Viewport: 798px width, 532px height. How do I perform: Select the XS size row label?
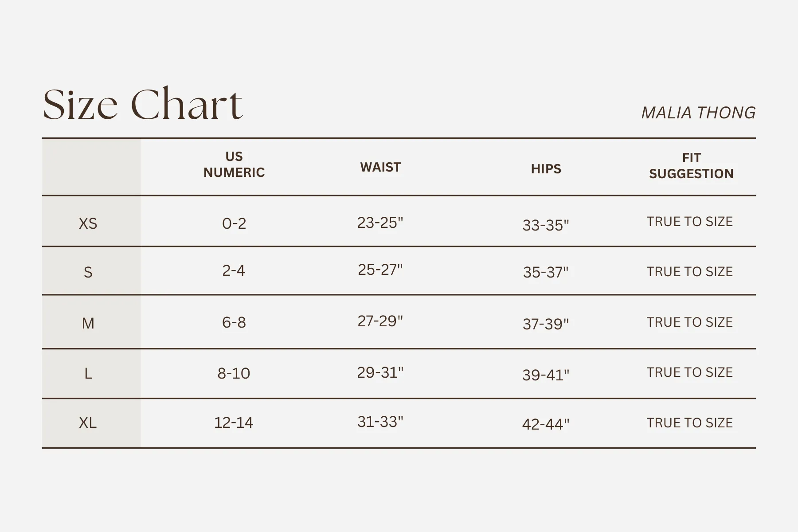click(88, 223)
